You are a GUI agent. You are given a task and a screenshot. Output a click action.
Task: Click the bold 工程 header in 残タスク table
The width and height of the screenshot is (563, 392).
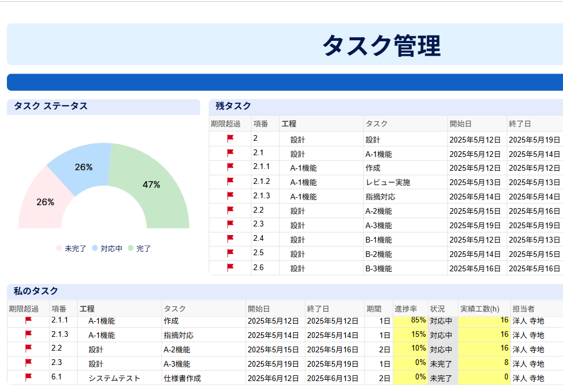pos(289,124)
